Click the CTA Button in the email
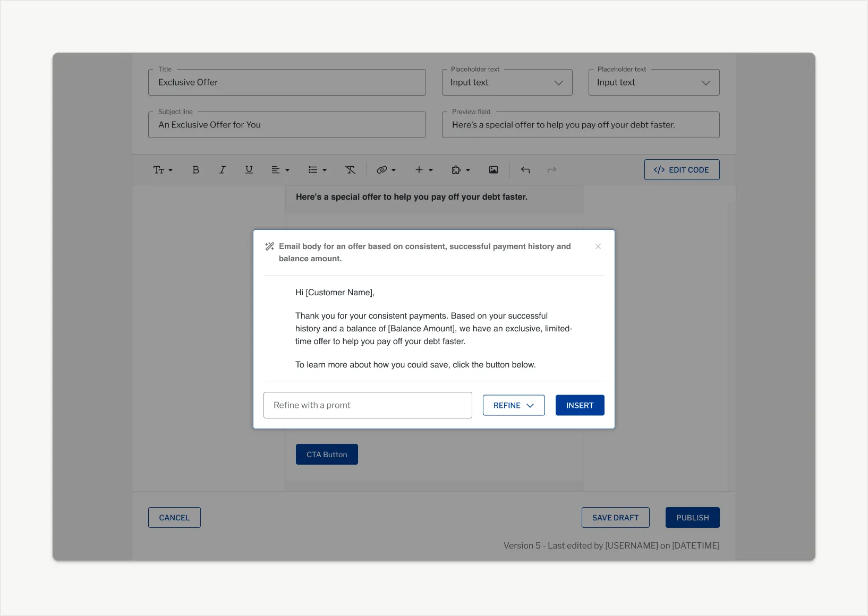Viewport: 868px width, 616px height. click(327, 455)
